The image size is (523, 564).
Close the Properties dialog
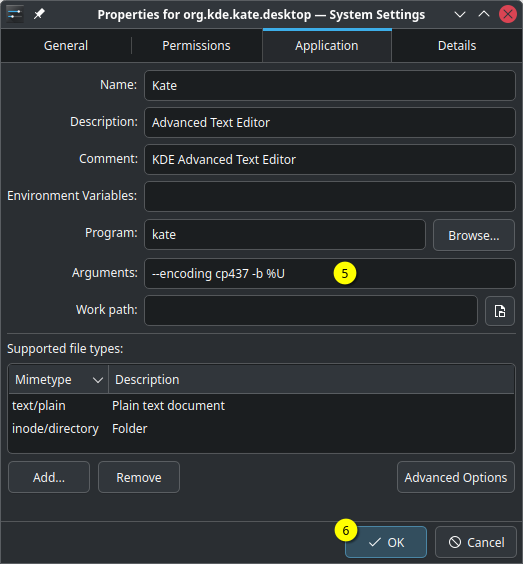508,14
